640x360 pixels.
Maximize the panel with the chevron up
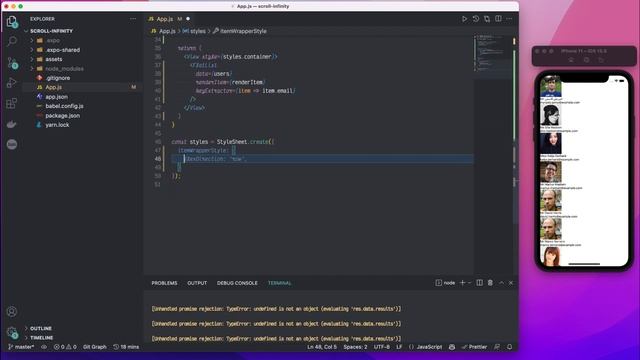[501, 283]
